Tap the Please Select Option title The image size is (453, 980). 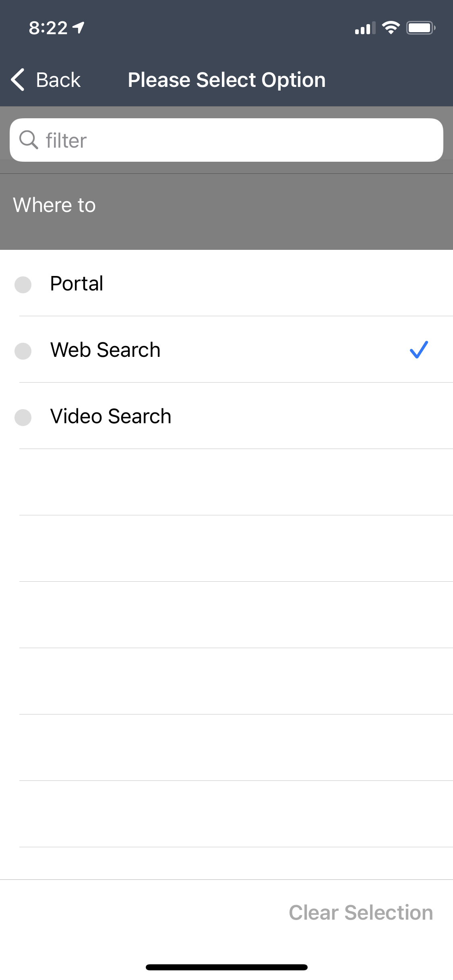coord(227,80)
